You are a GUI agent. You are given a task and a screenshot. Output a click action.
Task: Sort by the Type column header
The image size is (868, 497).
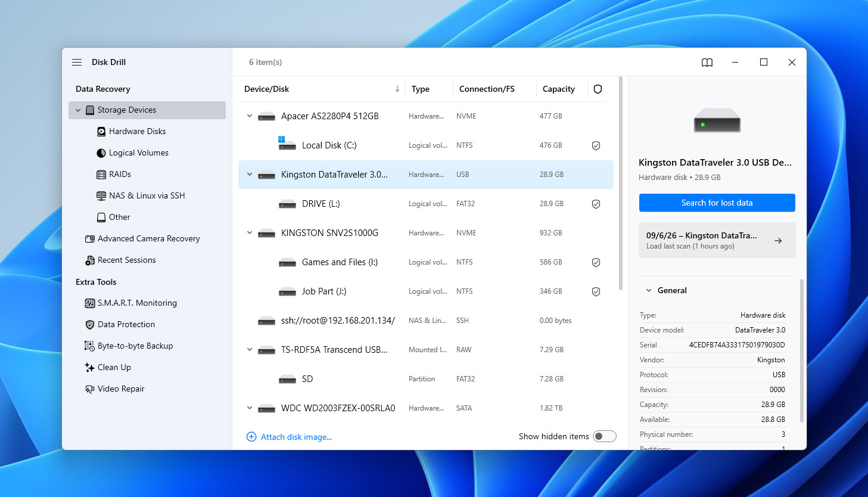(421, 89)
